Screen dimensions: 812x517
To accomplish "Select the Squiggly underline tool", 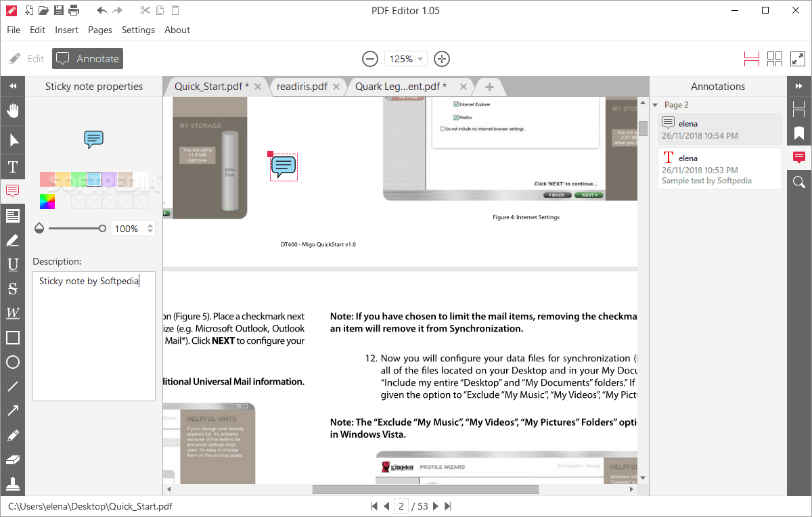I will tap(12, 313).
